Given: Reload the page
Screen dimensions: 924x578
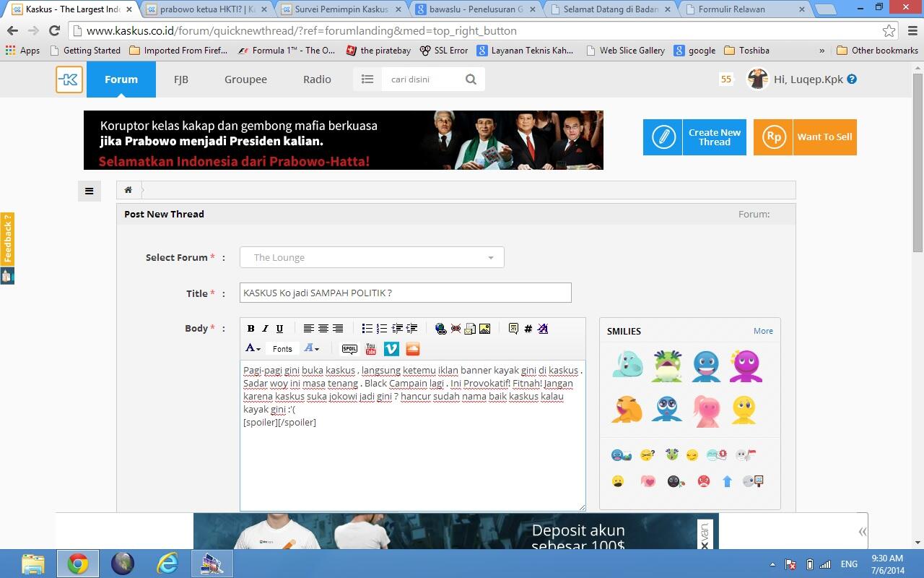Looking at the screenshot, I should coord(54,31).
